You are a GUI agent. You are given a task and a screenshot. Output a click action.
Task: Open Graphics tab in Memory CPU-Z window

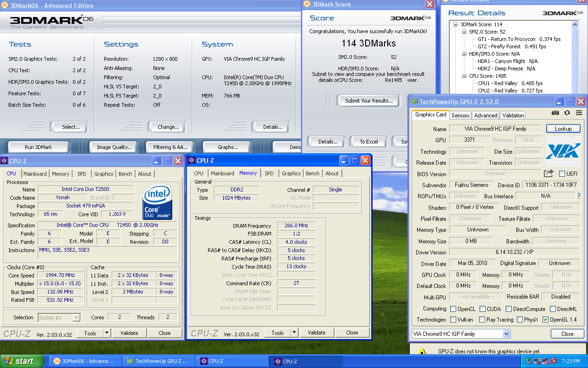click(x=291, y=173)
